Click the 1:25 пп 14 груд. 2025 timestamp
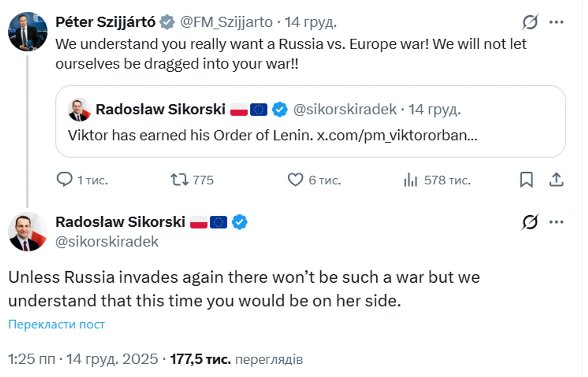 (83, 359)
